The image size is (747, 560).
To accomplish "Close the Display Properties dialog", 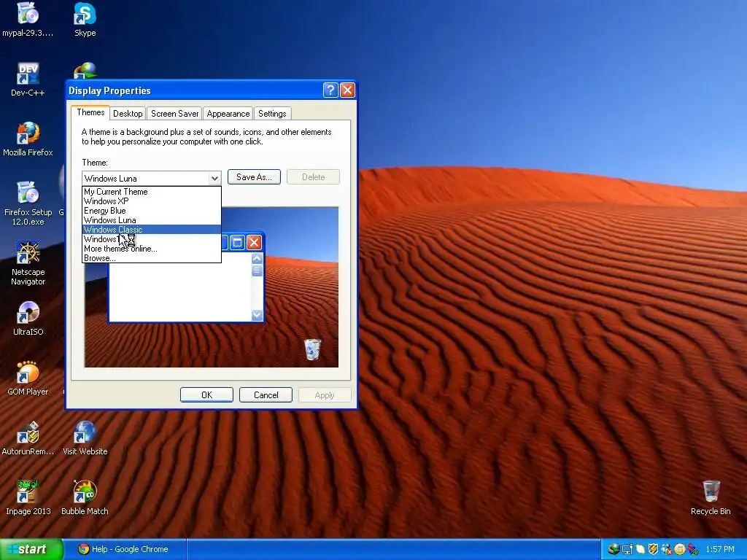I will click(x=347, y=90).
